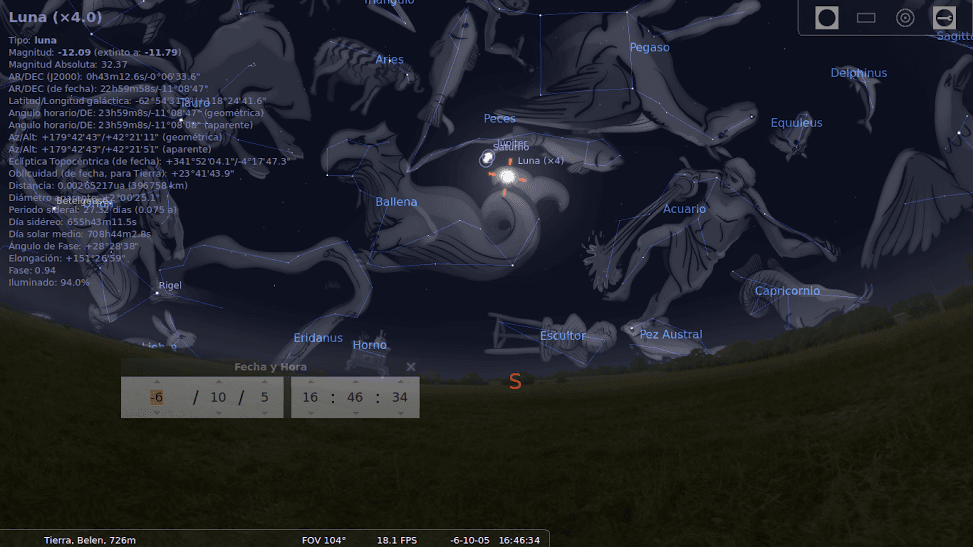Viewport: 973px width, 547px height.
Task: Increase the year with the up arrow
Action: [x=156, y=381]
